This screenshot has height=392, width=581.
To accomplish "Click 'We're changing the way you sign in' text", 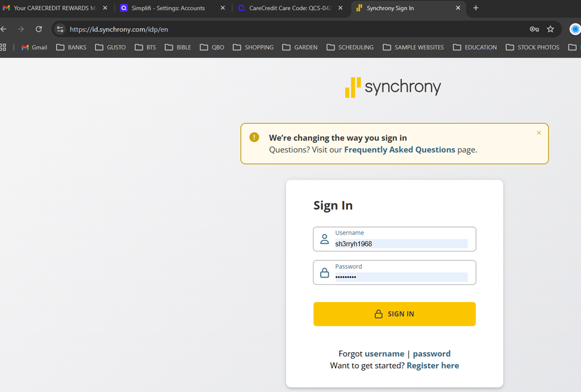I will click(337, 138).
